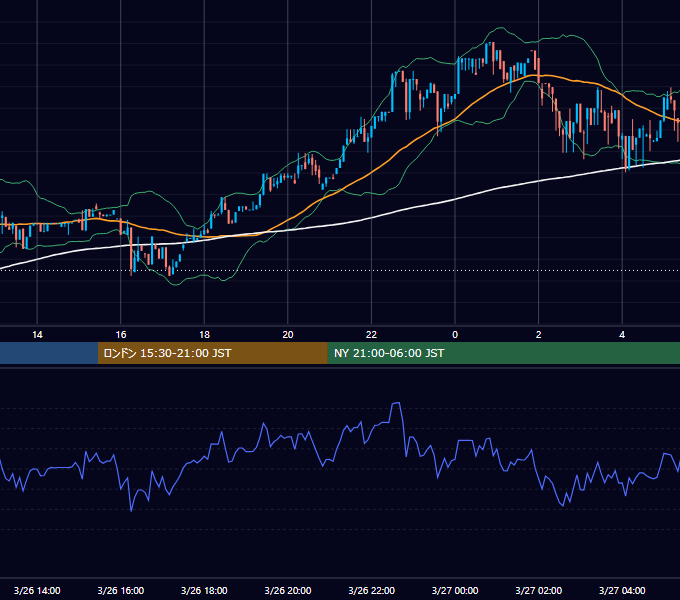The height and width of the screenshot is (600, 680).
Task: Click the 3/26 14:00 date label
Action: pos(37,590)
